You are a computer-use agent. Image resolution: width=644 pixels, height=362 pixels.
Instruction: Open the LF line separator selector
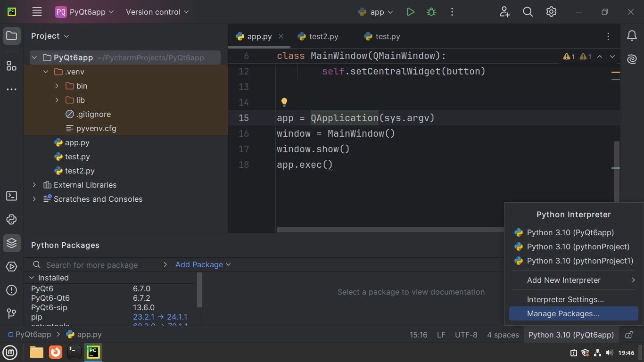click(x=441, y=335)
